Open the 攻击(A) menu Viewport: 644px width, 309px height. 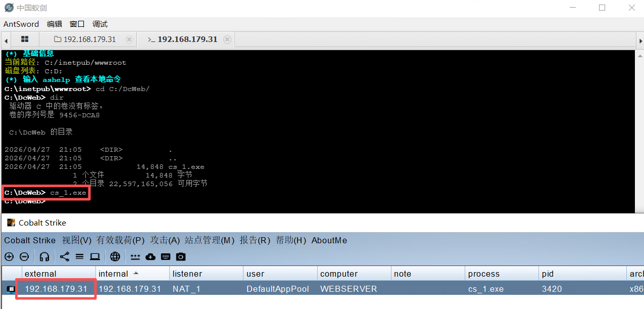click(x=165, y=240)
